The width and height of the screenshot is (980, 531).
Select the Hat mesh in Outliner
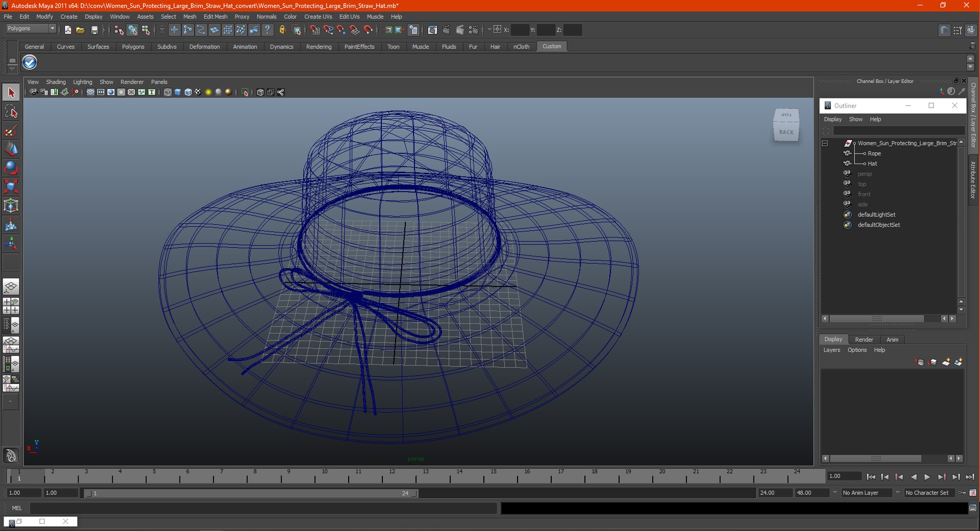click(872, 164)
